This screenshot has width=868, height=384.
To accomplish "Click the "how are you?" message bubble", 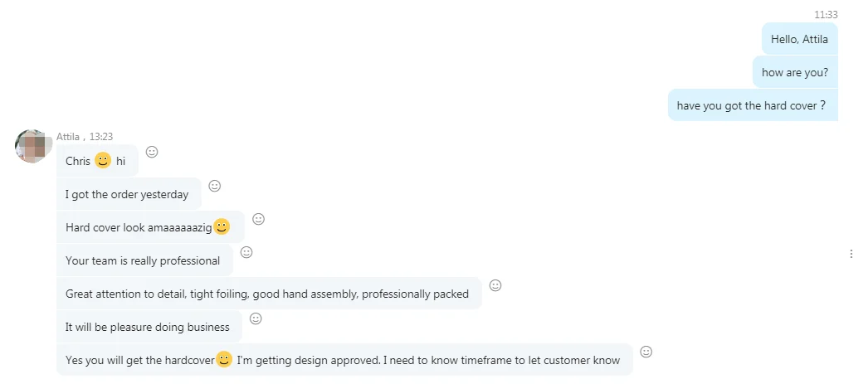I will (794, 72).
